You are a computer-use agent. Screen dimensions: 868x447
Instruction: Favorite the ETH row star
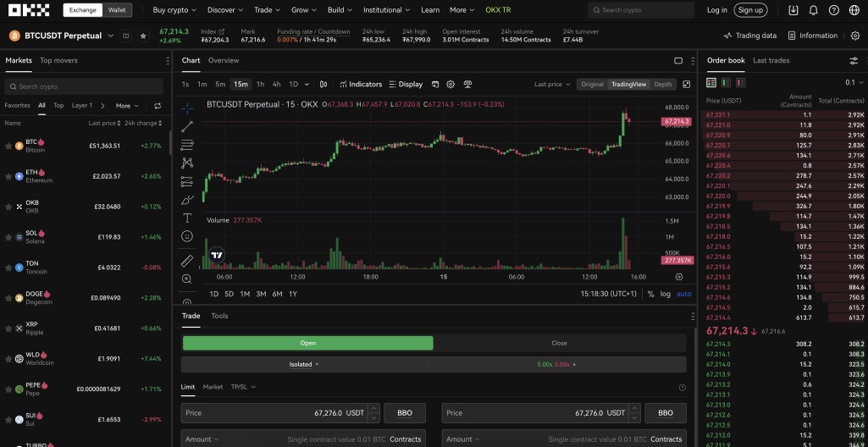[x=8, y=176]
